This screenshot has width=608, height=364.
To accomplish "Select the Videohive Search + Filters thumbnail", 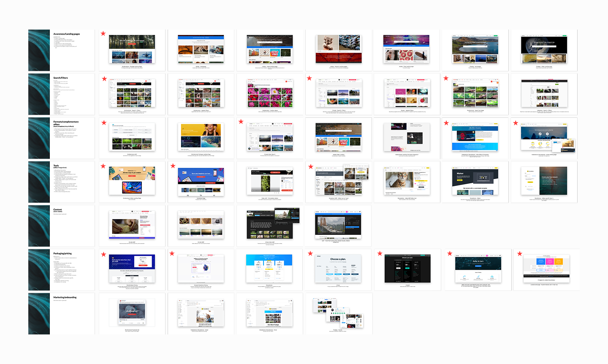I will point(544,93).
